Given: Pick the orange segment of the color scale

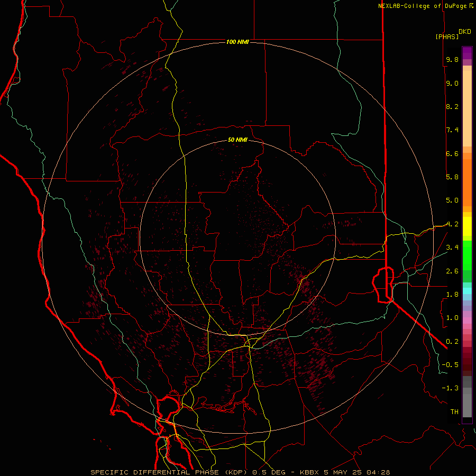Looking at the screenshot, I should coord(467,183).
